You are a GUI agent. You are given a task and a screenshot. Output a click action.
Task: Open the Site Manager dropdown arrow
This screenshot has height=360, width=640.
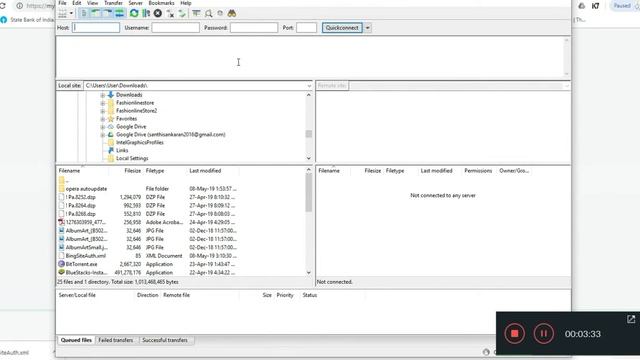click(71, 13)
